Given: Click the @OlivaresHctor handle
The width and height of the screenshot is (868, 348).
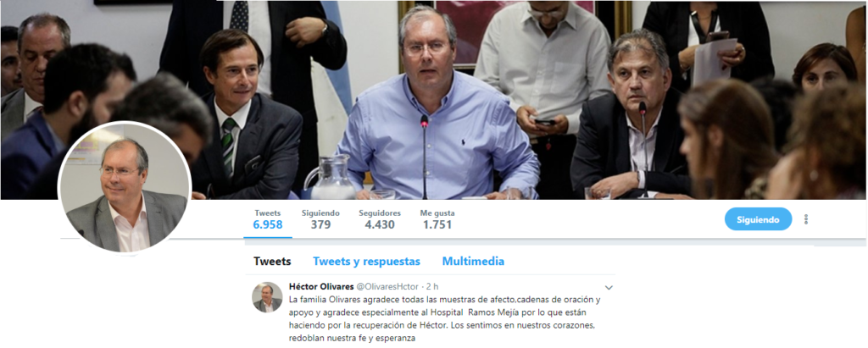Looking at the screenshot, I should [x=387, y=286].
